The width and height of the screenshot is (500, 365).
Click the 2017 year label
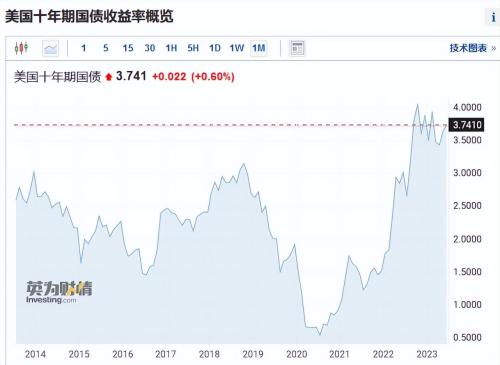166,354
